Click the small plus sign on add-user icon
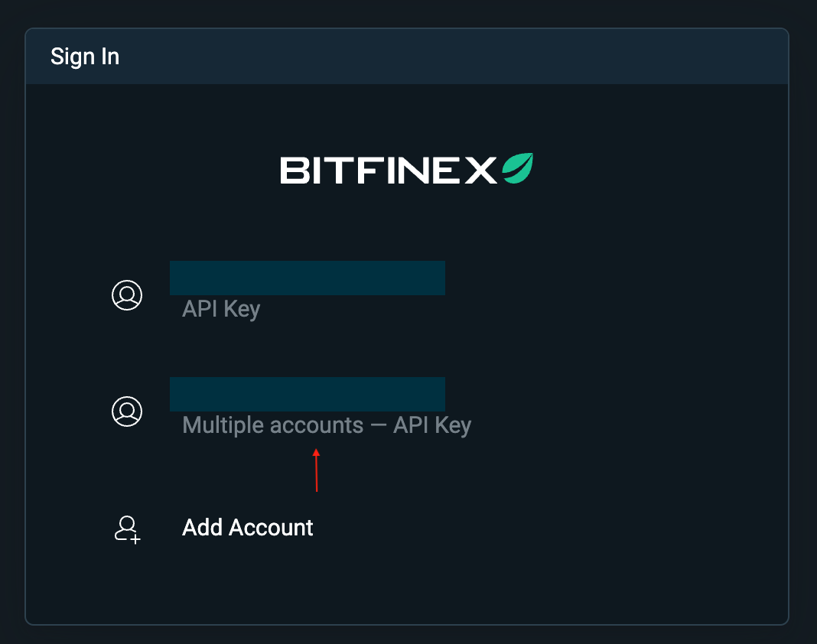 (135, 539)
